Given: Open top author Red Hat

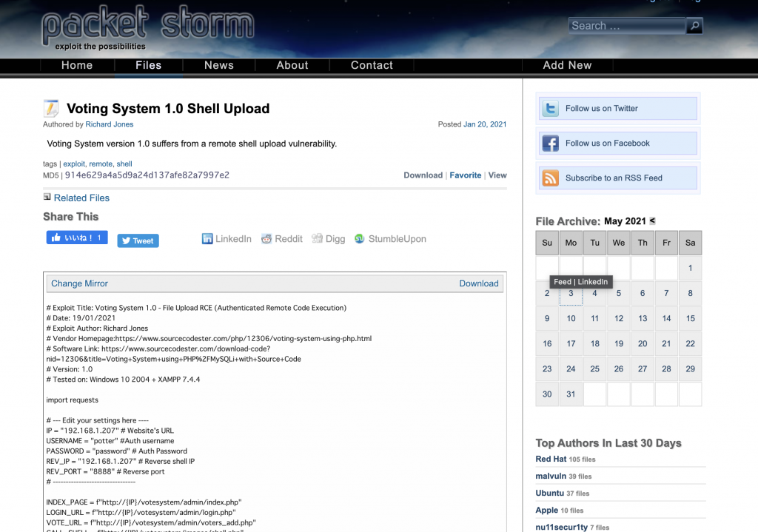Looking at the screenshot, I should [551, 459].
